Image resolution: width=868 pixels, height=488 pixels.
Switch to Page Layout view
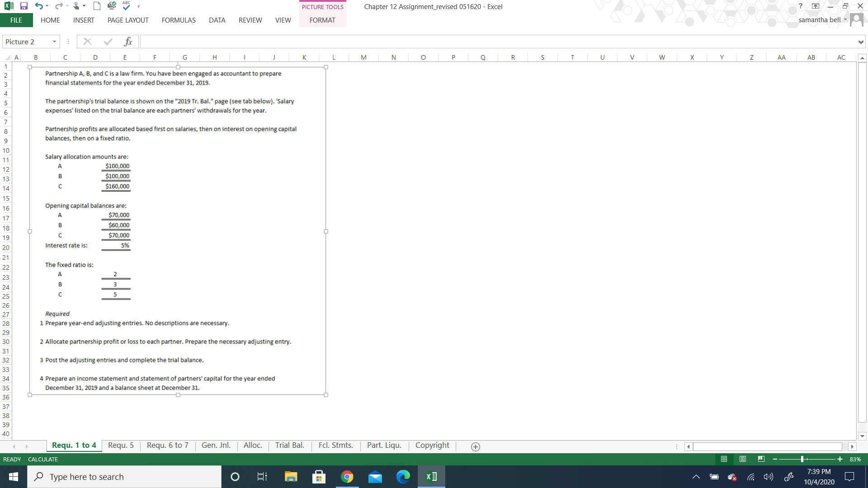tap(742, 459)
